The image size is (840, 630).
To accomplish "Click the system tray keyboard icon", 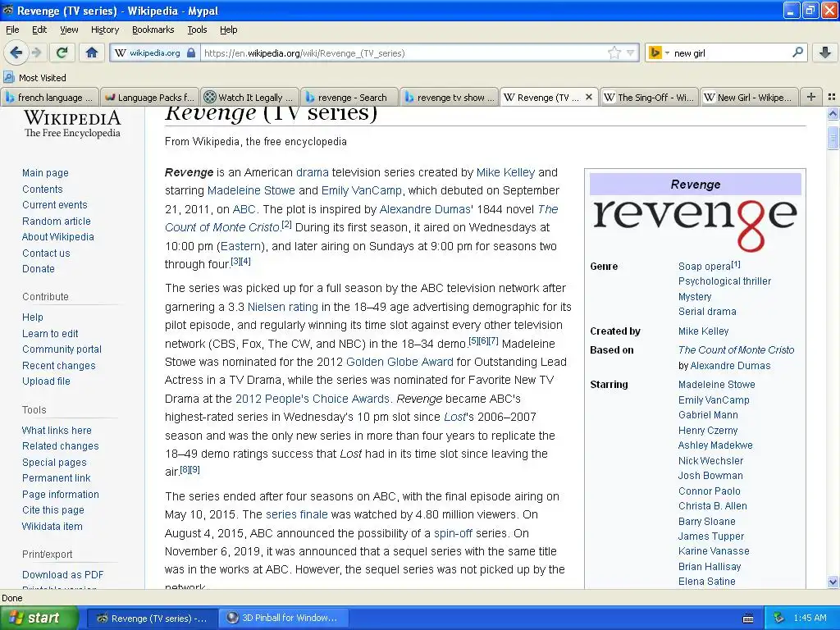I will click(x=748, y=619).
